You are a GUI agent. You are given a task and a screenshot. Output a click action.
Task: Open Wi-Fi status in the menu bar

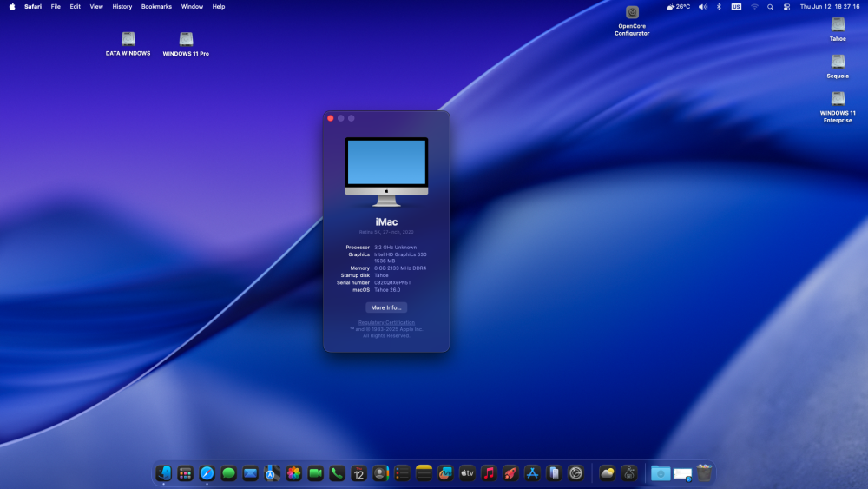click(x=754, y=7)
